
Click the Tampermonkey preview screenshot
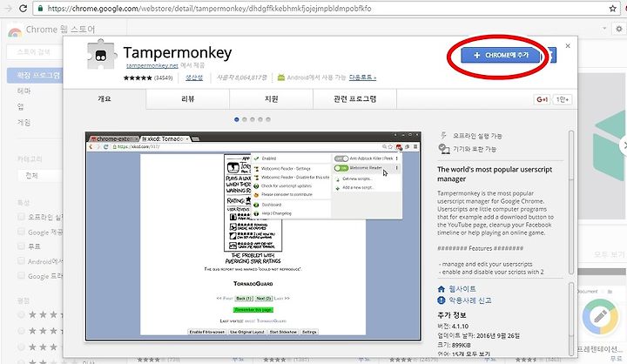253,236
